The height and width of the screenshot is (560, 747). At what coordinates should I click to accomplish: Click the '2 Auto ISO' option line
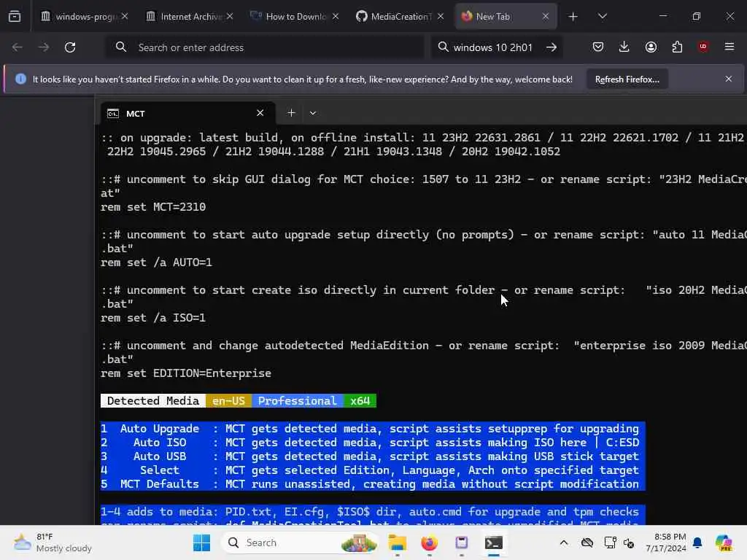click(x=373, y=443)
